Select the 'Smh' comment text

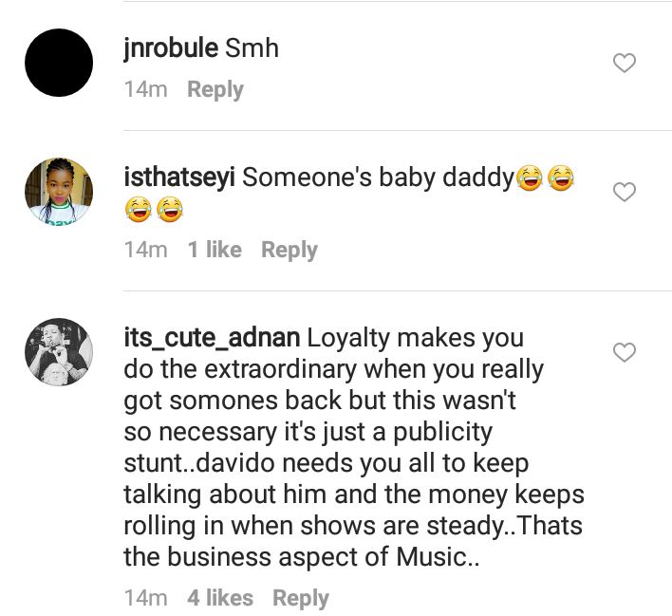coord(252,48)
